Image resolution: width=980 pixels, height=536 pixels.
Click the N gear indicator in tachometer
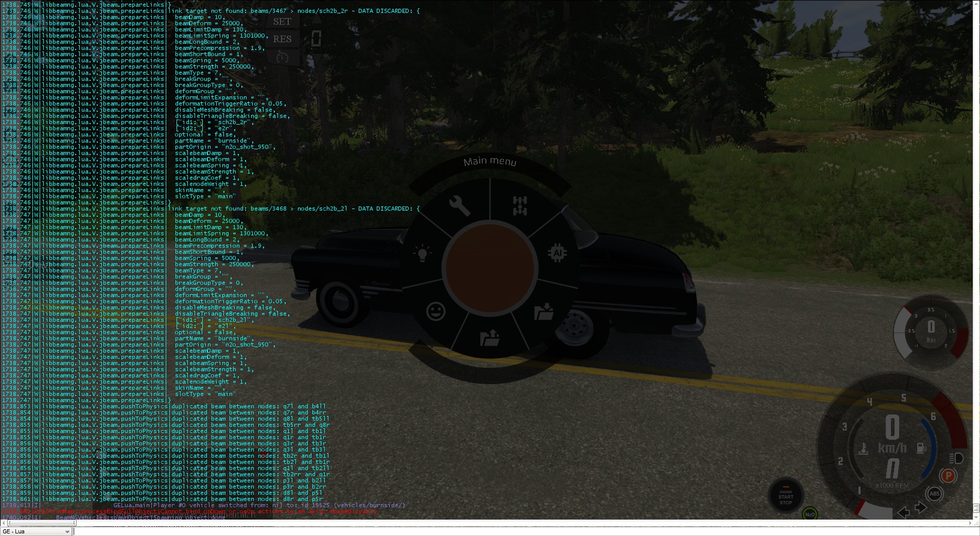[x=892, y=469]
